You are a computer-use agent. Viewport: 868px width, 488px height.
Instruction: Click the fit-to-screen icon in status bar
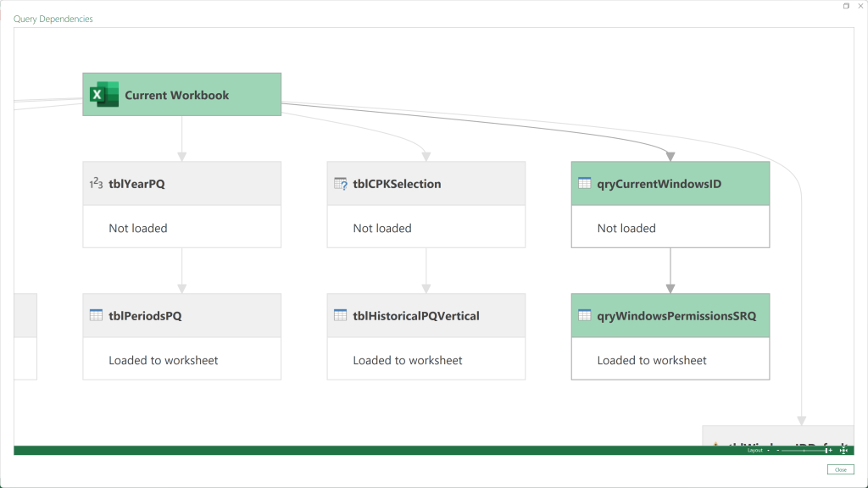843,451
